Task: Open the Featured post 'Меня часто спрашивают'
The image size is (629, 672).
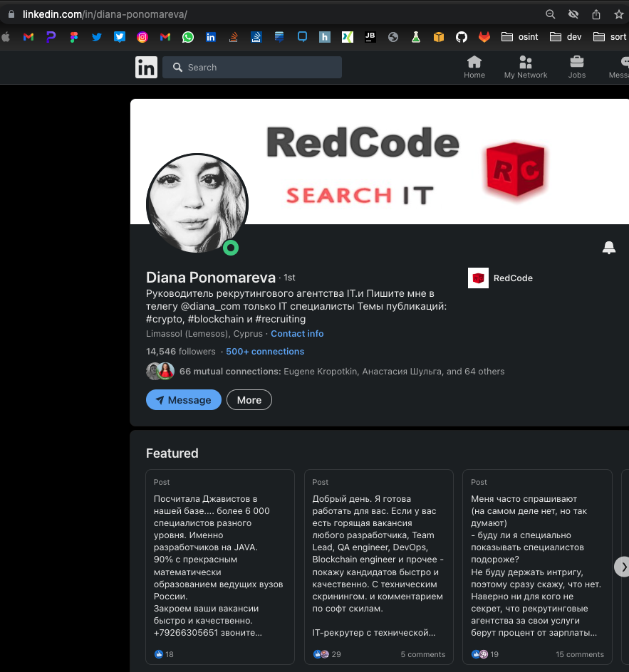Action: [x=536, y=565]
